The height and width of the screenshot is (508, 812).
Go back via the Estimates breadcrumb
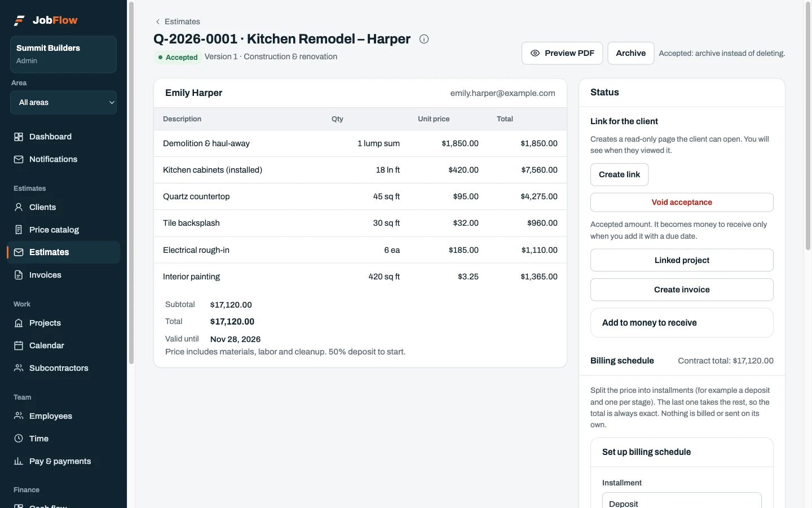point(178,21)
